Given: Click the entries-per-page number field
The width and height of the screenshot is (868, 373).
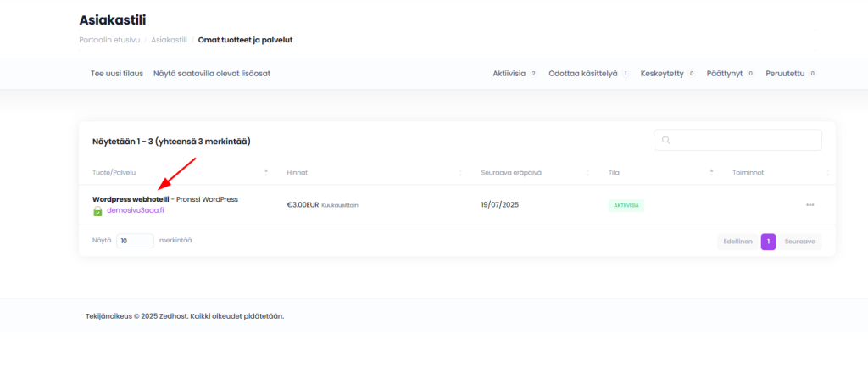Looking at the screenshot, I should click(x=135, y=241).
